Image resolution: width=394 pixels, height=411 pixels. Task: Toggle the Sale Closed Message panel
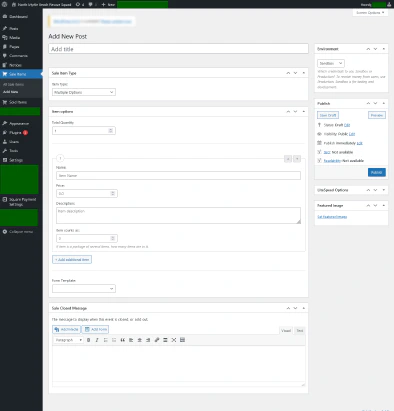[304, 308]
